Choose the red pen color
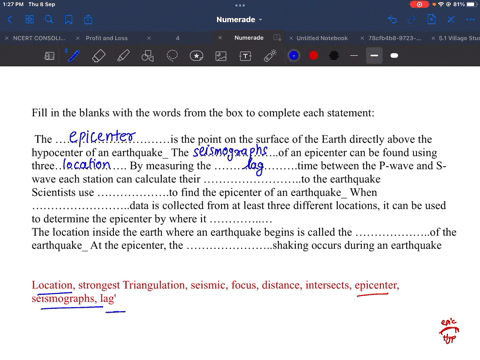480x360 pixels. point(314,56)
